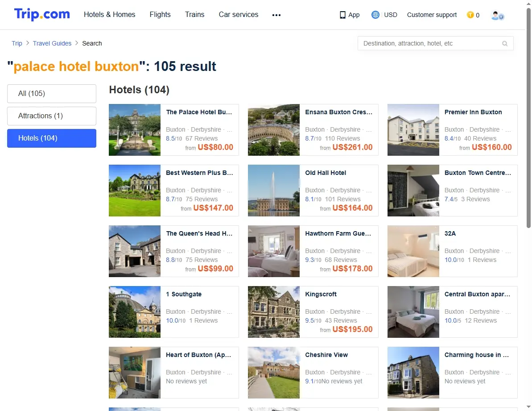532x411 pixels.
Task: Select the All (105) filter
Action: tap(52, 94)
